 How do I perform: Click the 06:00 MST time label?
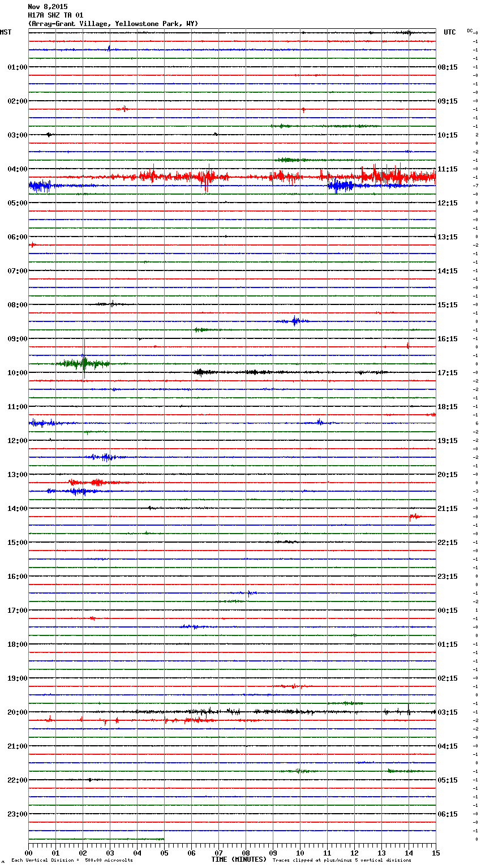18,237
